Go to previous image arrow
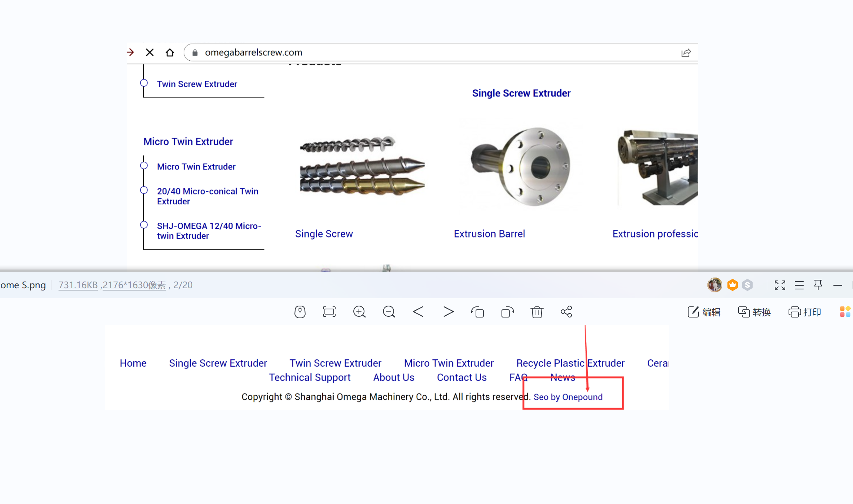The height and width of the screenshot is (504, 853). click(418, 312)
